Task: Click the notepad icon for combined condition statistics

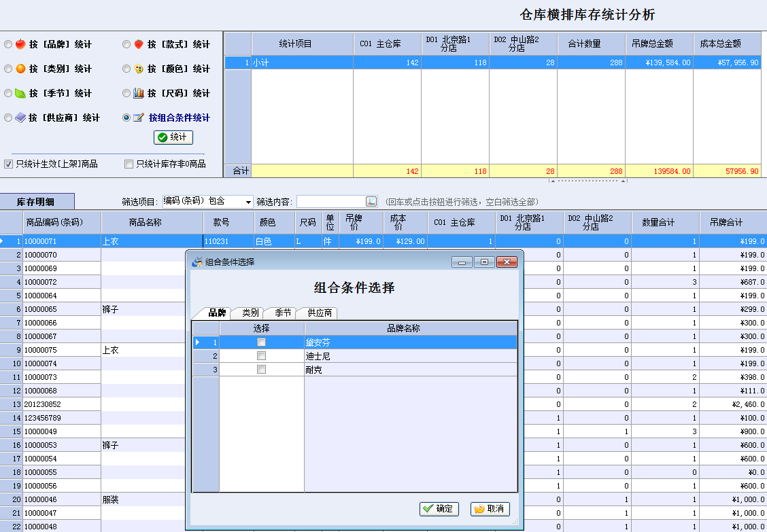Action: pos(139,118)
